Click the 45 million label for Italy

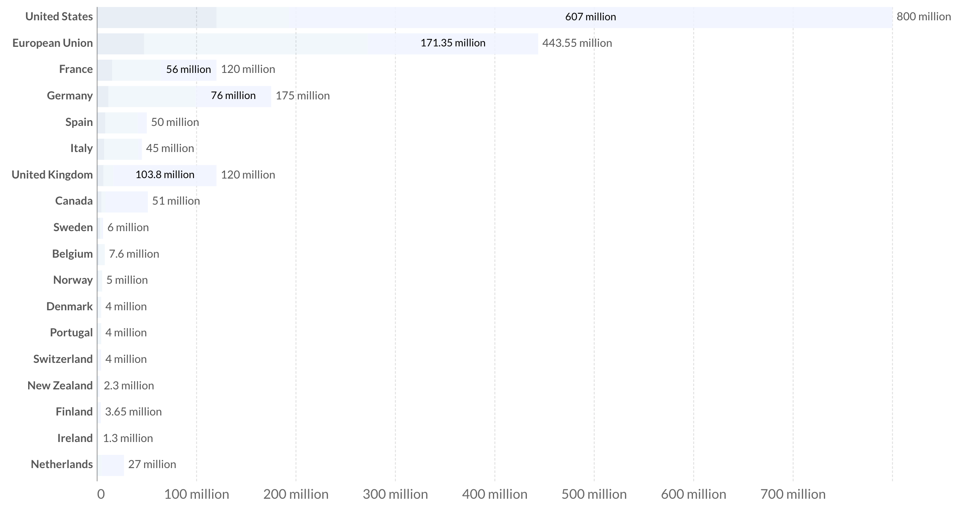click(170, 148)
